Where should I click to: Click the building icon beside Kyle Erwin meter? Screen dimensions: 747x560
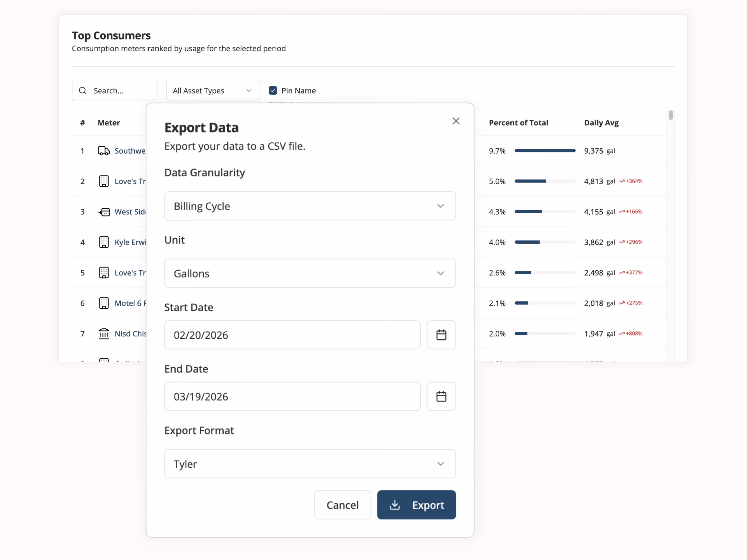click(104, 242)
